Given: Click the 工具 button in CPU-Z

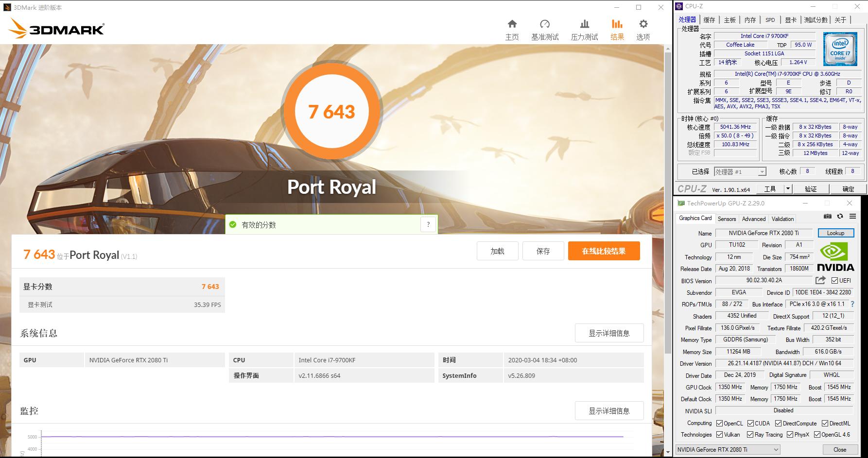Looking at the screenshot, I should point(770,189).
